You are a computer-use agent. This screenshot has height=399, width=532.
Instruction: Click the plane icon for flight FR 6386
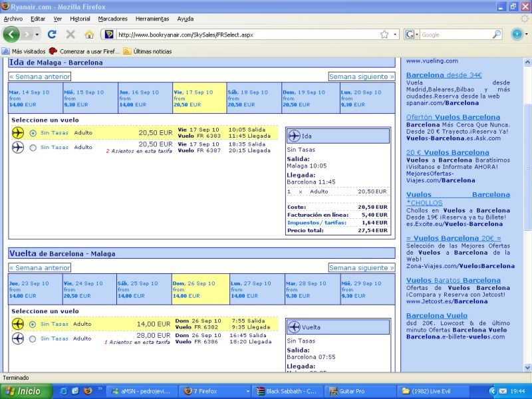(18, 338)
